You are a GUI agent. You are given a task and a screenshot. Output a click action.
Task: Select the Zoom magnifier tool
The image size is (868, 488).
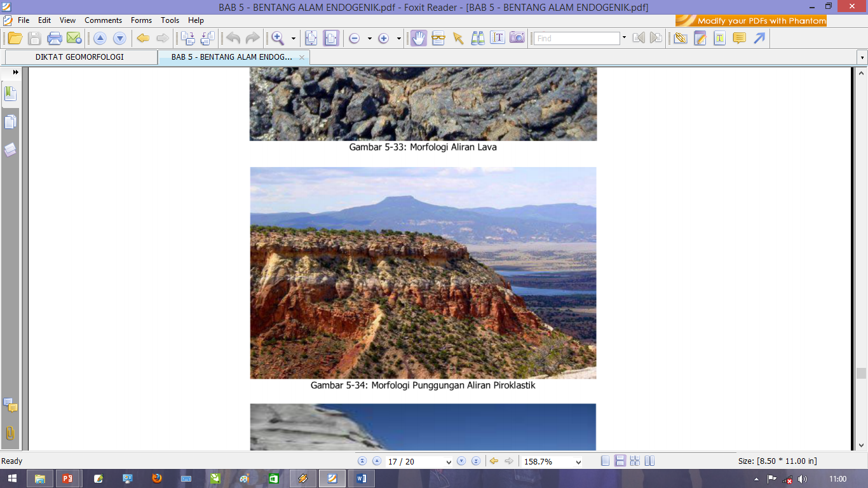[278, 38]
